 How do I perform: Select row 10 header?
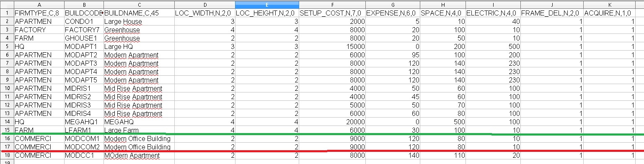click(7, 88)
